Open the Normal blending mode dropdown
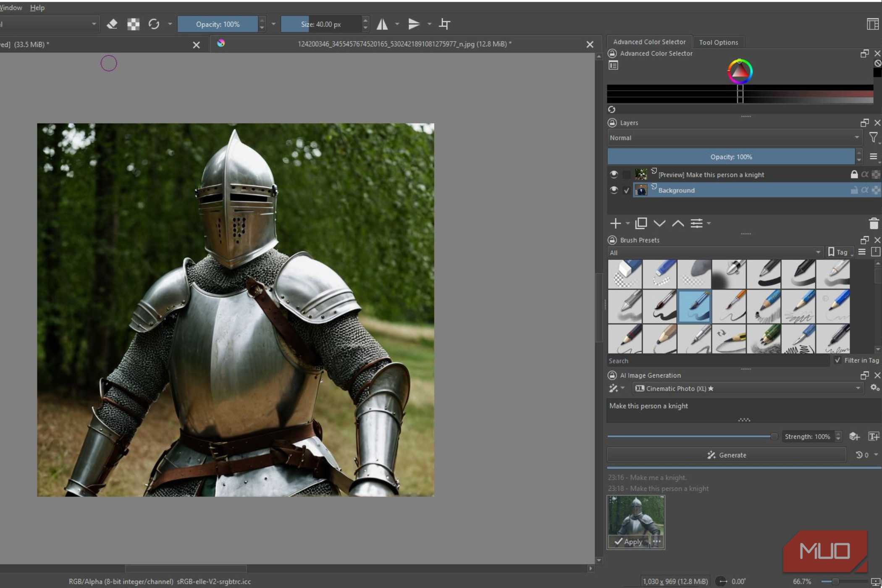Viewport: 882px width, 588px height. tap(735, 137)
